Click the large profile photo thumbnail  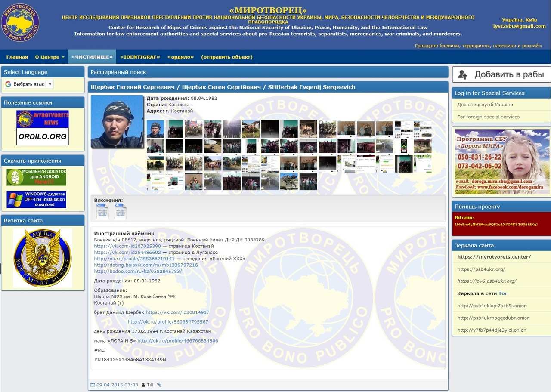pos(117,121)
